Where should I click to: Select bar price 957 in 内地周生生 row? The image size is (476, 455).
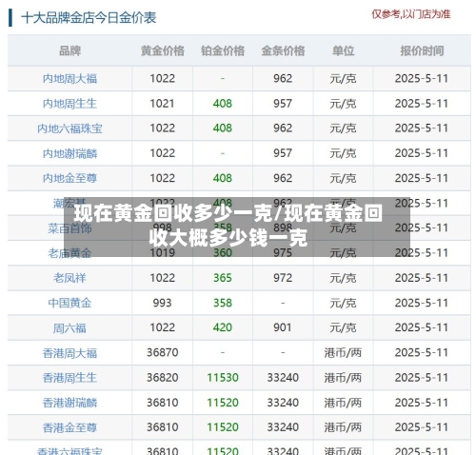click(283, 104)
